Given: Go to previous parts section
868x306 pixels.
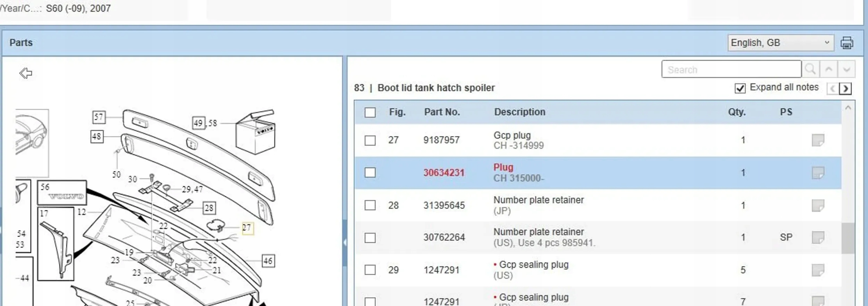Looking at the screenshot, I should pos(833,89).
